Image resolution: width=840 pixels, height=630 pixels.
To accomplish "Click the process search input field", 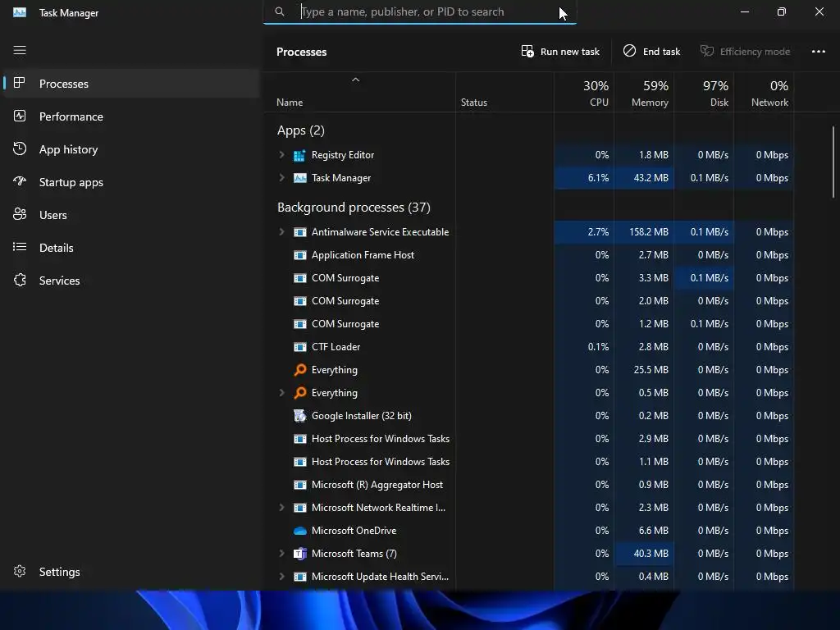I will (x=419, y=11).
